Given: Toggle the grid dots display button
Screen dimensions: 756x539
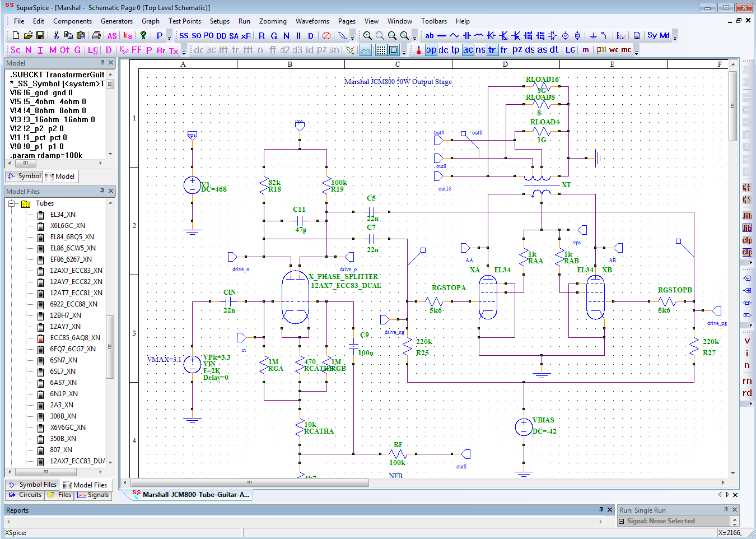Looking at the screenshot, I should (x=381, y=50).
